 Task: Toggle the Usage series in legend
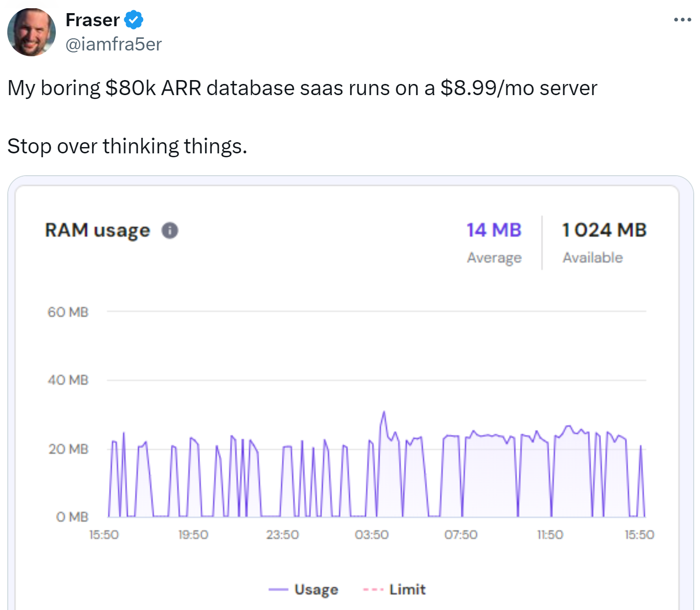pyautogui.click(x=316, y=589)
